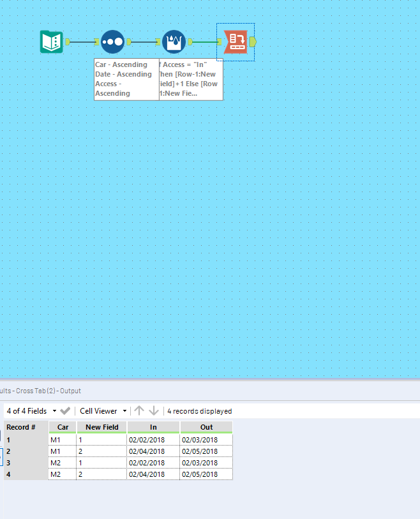Click In date 02/04/2018 in record 2
This screenshot has width=420, height=519.
(x=153, y=451)
